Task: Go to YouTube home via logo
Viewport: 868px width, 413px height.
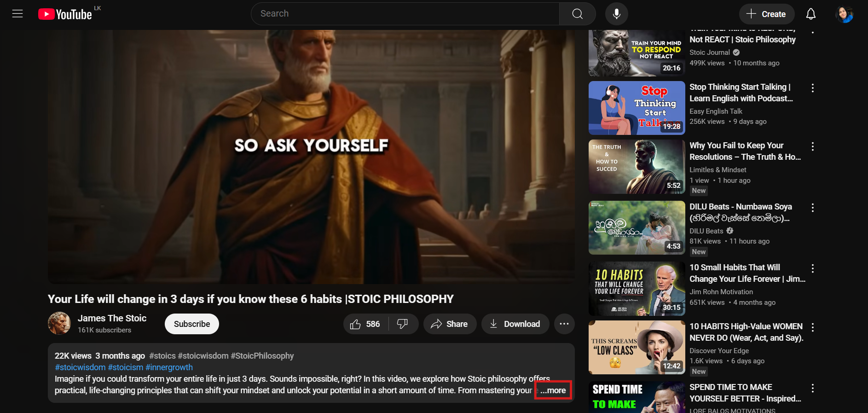Action: coord(65,14)
